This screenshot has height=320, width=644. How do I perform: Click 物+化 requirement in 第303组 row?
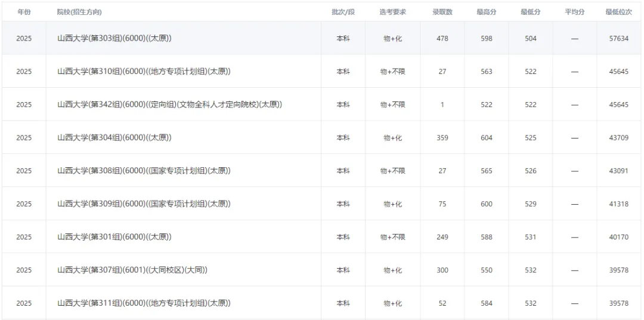(x=392, y=38)
